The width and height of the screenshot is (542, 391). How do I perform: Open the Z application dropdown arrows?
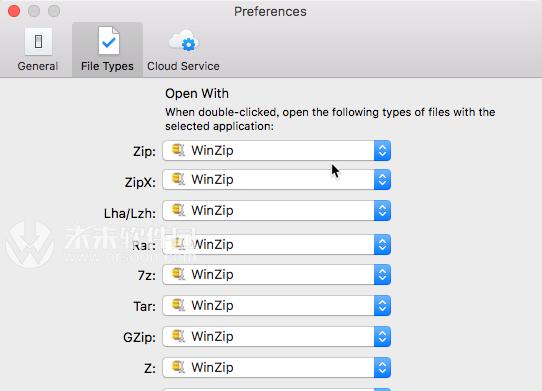click(x=382, y=367)
